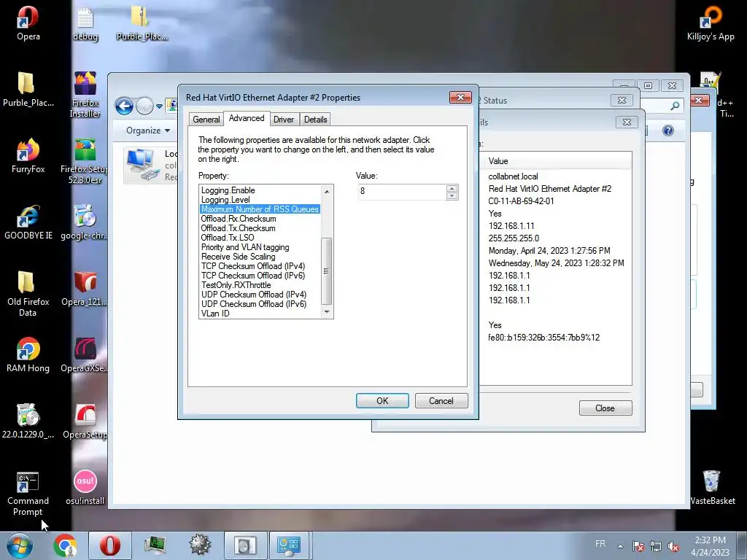Launch FurryFox desktop shortcut
This screenshot has height=560, width=747.
click(x=28, y=156)
